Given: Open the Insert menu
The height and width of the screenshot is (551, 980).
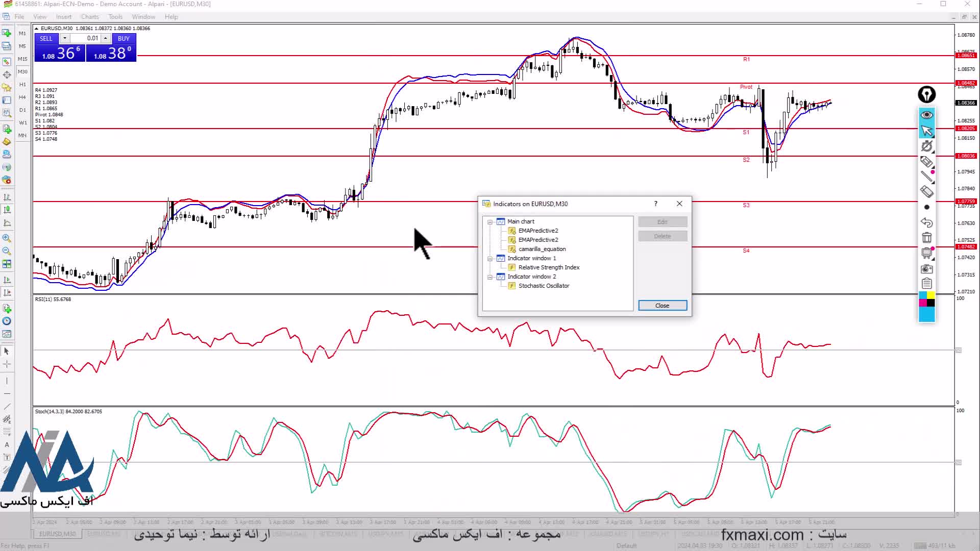Looking at the screenshot, I should (x=64, y=17).
